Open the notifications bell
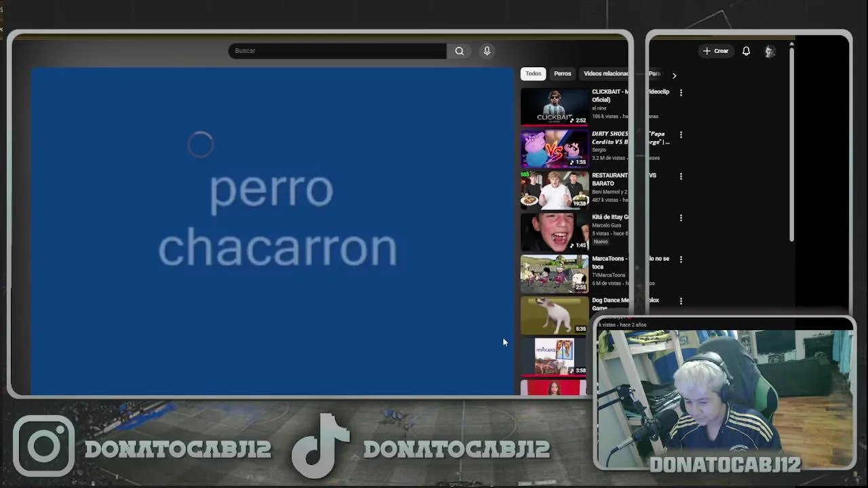Viewport: 868px width, 488px height. click(x=746, y=51)
